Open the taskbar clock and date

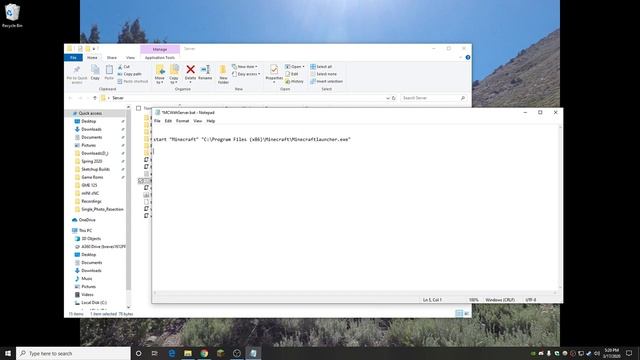(612, 353)
